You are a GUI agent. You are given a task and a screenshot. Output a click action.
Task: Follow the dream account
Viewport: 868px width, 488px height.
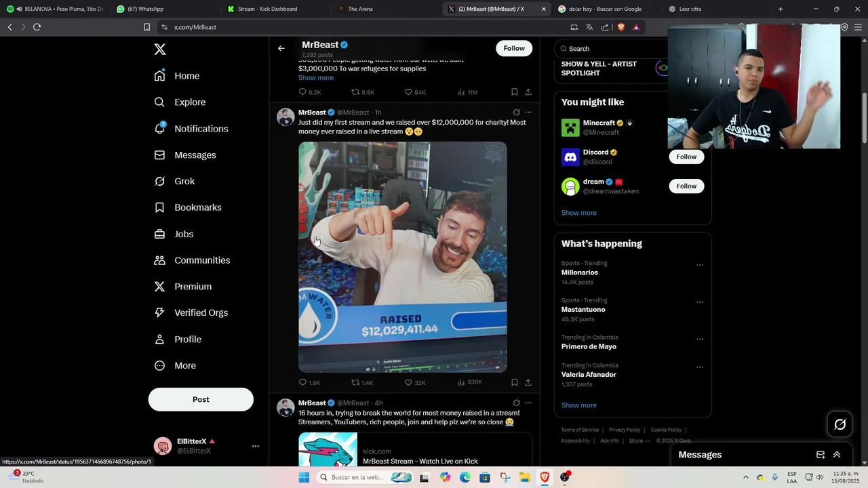[x=686, y=186]
